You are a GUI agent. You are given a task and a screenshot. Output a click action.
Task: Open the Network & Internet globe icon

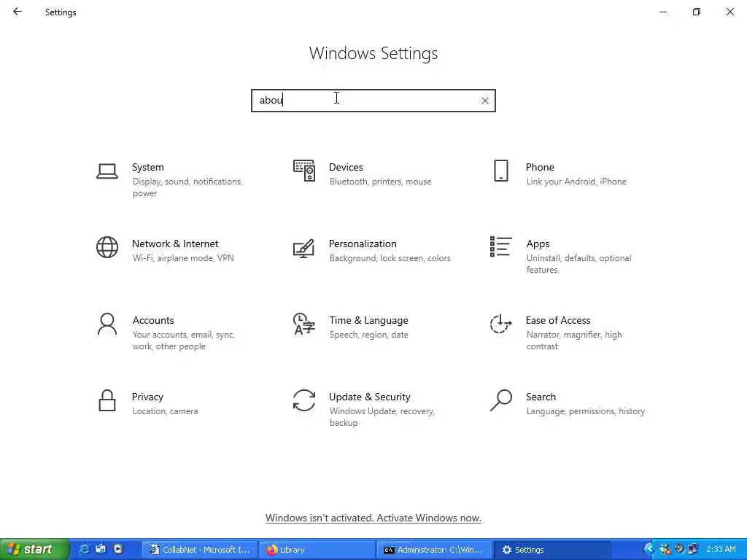click(x=107, y=247)
